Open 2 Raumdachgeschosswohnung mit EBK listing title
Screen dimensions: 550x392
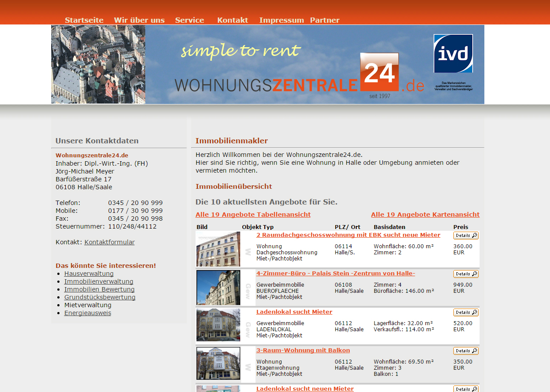point(348,235)
